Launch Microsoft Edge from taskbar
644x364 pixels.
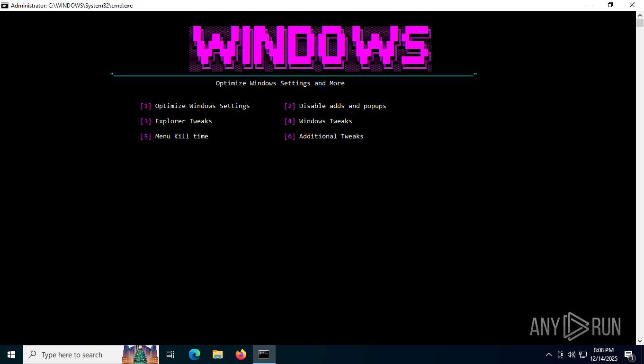tap(195, 355)
